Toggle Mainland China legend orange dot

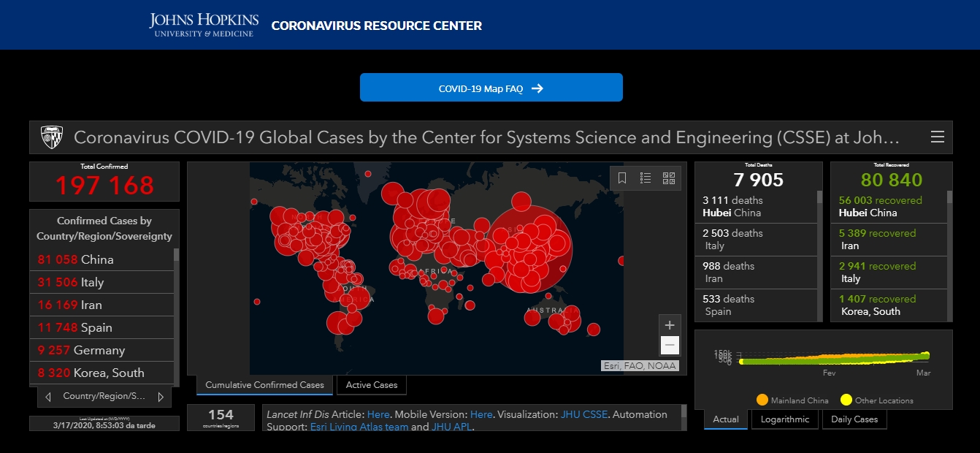coord(762,400)
